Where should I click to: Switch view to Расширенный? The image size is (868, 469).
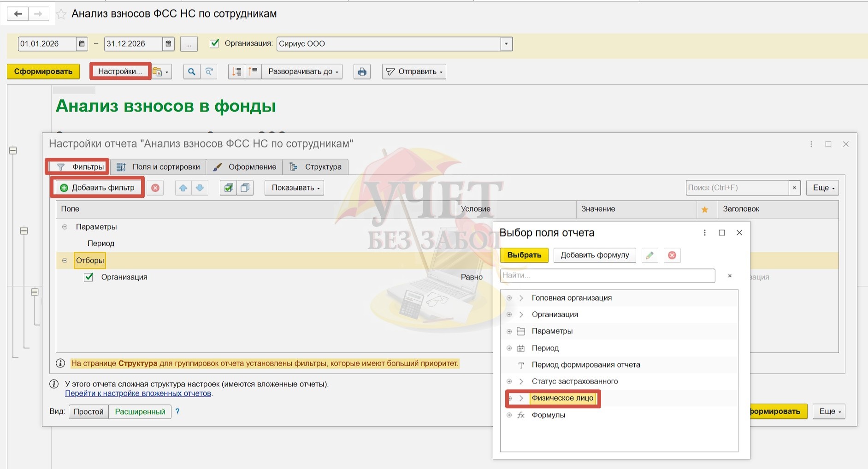pyautogui.click(x=140, y=412)
